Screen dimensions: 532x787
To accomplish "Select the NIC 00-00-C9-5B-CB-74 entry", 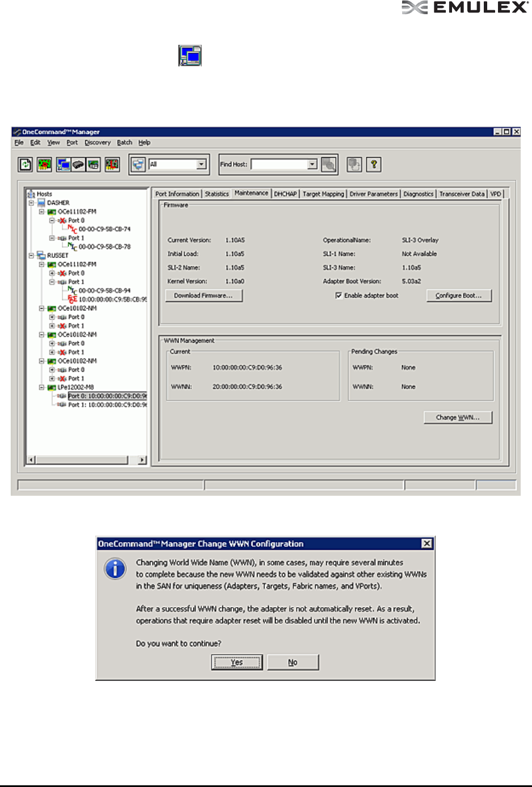I will 104,229.
